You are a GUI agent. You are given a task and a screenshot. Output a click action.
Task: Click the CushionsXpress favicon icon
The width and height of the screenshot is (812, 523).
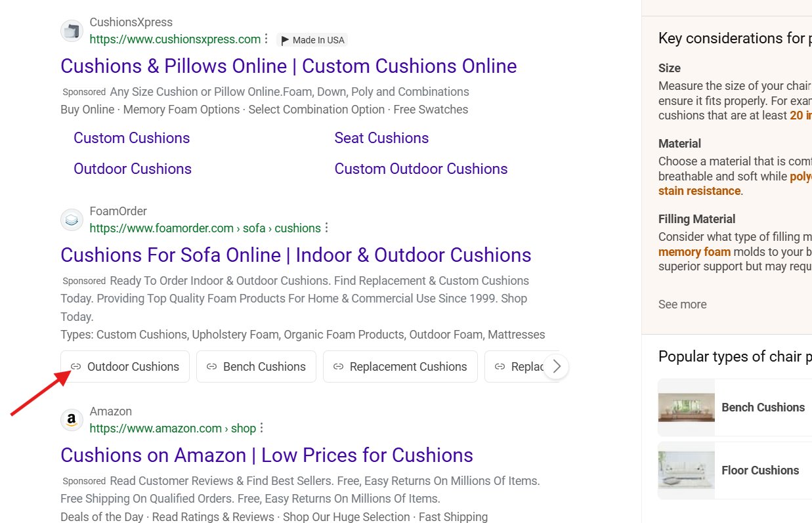(x=72, y=30)
